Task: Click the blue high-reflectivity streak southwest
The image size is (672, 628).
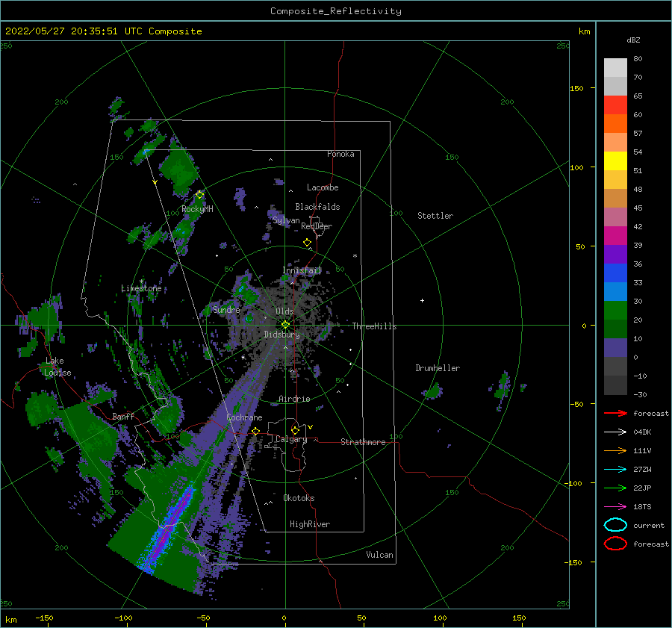Action: click(167, 529)
